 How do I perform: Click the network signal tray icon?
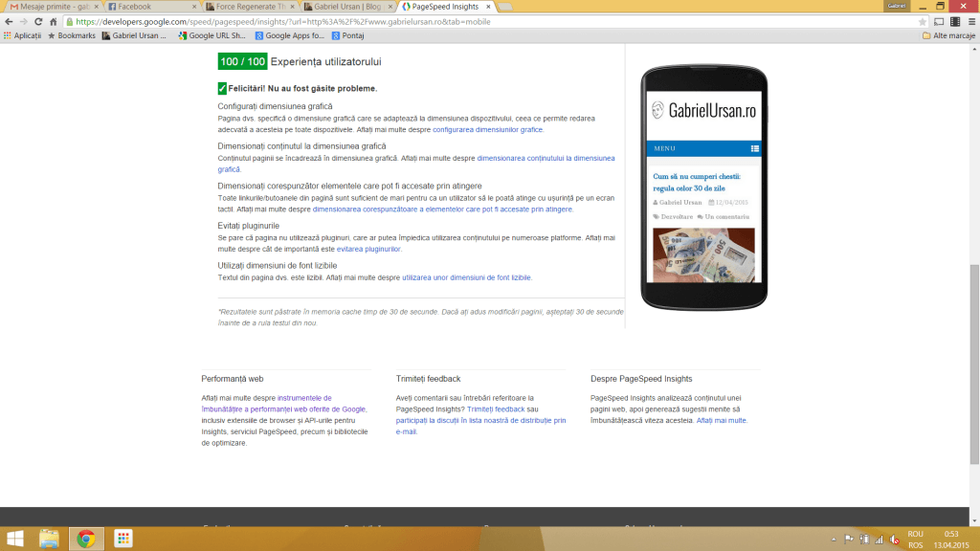(x=879, y=540)
